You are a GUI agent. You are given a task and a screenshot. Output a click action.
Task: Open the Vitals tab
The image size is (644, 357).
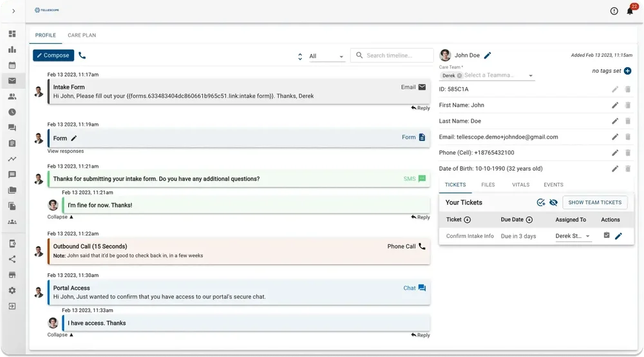pos(521,185)
